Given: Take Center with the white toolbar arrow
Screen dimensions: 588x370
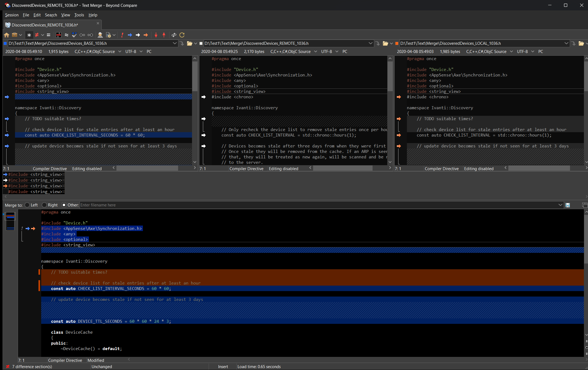Looking at the screenshot, I should (x=138, y=35).
